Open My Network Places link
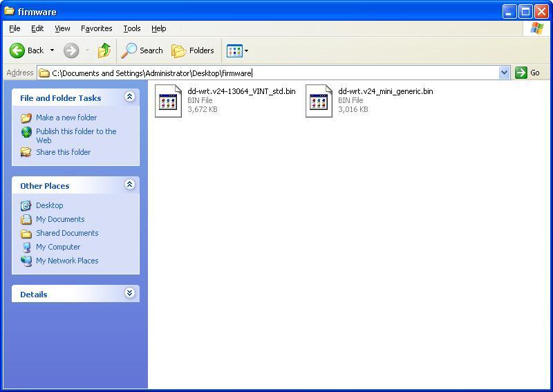 pyautogui.click(x=67, y=261)
